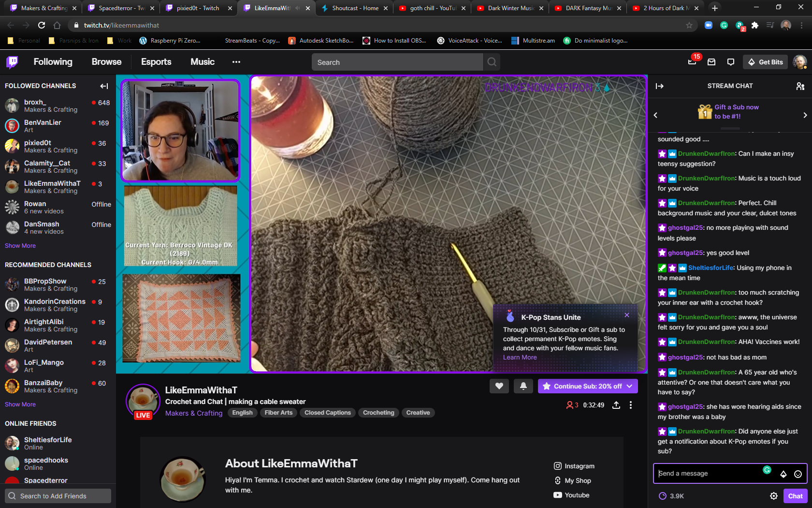Show next gift sub leaderboard item
Viewport: 812px width, 508px height.
[x=805, y=115]
